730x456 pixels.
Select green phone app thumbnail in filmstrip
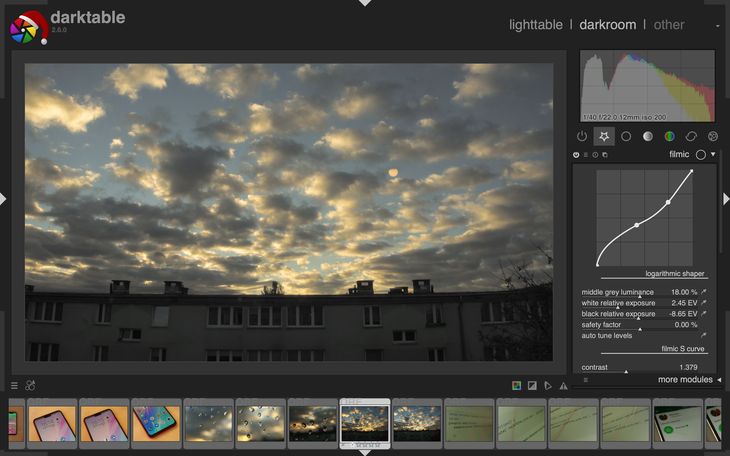click(x=678, y=423)
